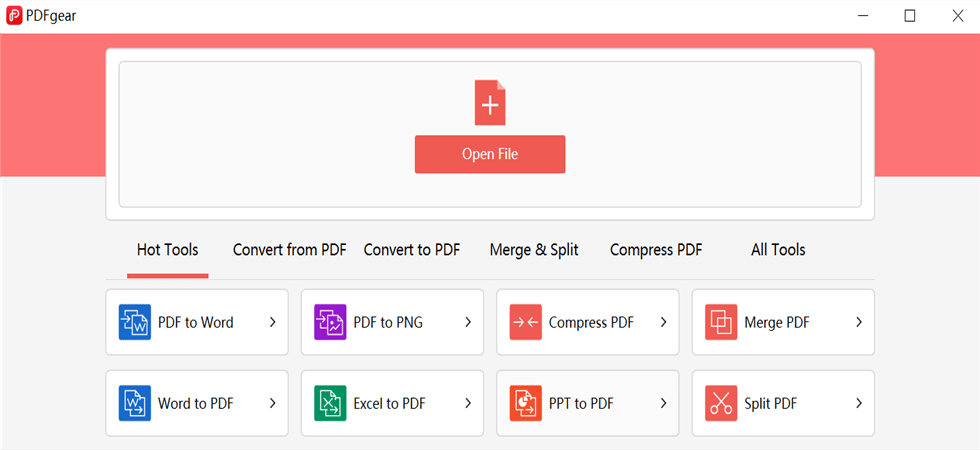Click the empty file drop area
980x450 pixels.
tap(490, 134)
